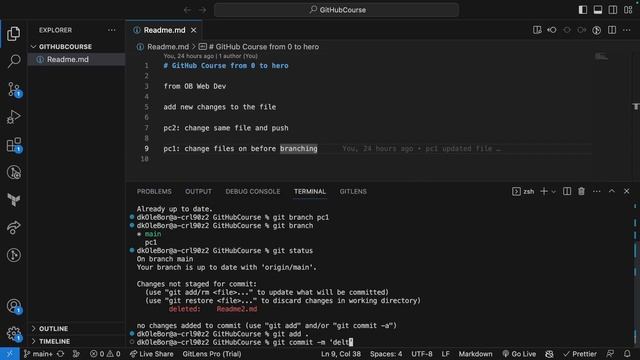Open the Explorer view in activity bar

click(13, 33)
